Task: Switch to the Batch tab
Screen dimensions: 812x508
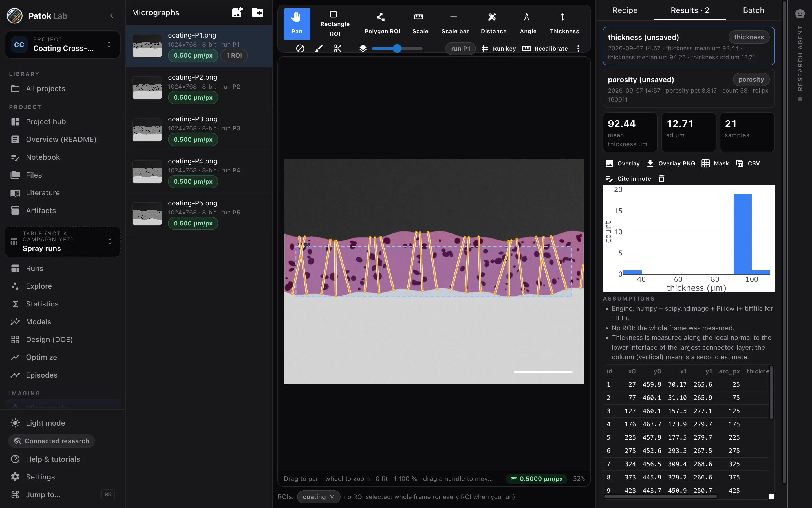Action: click(x=753, y=10)
